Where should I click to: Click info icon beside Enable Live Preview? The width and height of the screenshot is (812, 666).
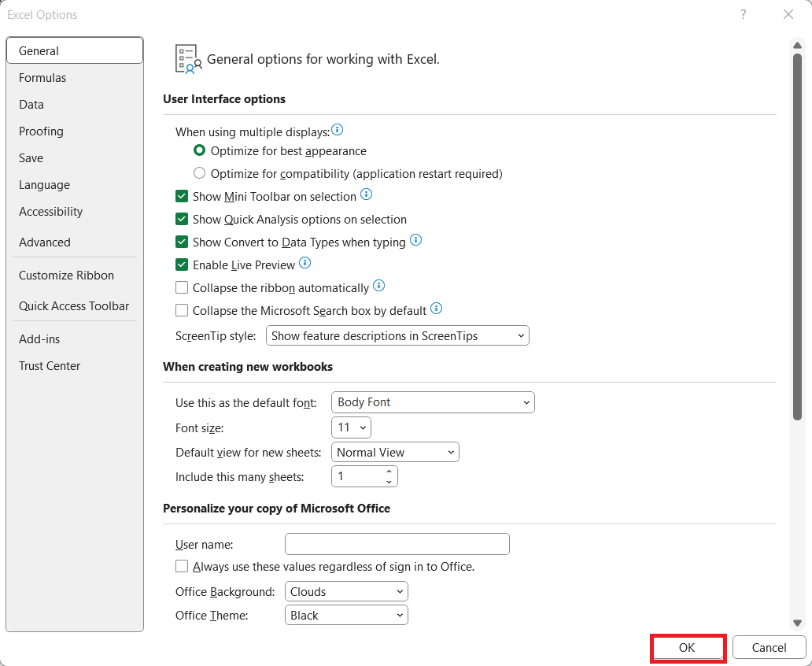tap(305, 263)
